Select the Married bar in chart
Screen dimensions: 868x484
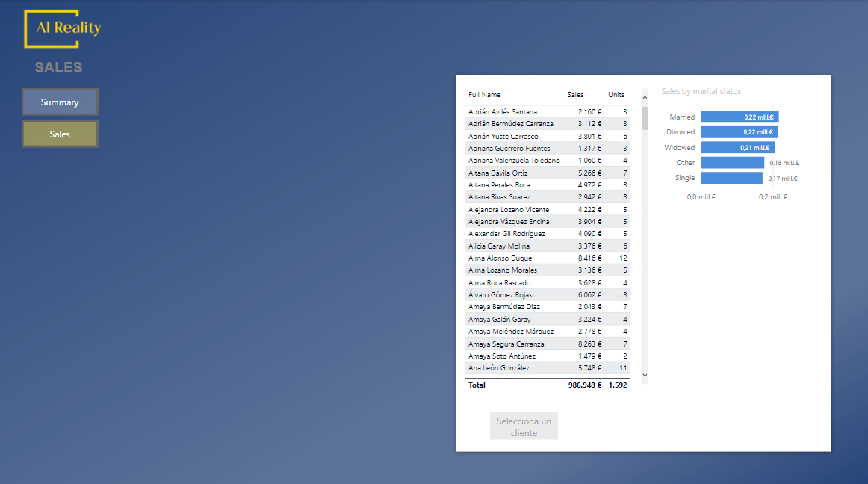point(740,117)
